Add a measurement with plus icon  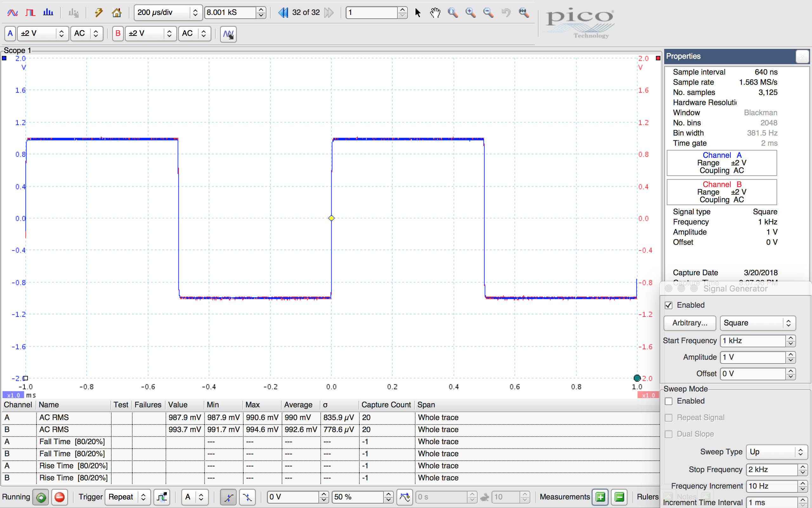[601, 497]
